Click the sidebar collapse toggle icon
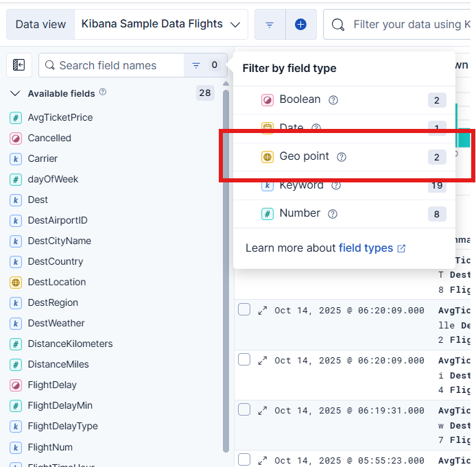 (19, 65)
